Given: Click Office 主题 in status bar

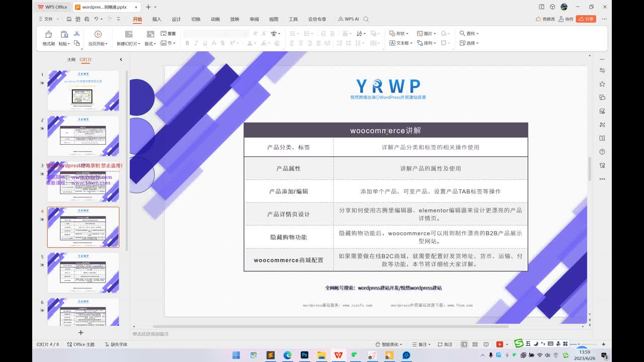Looking at the screenshot, I should pos(81,344).
